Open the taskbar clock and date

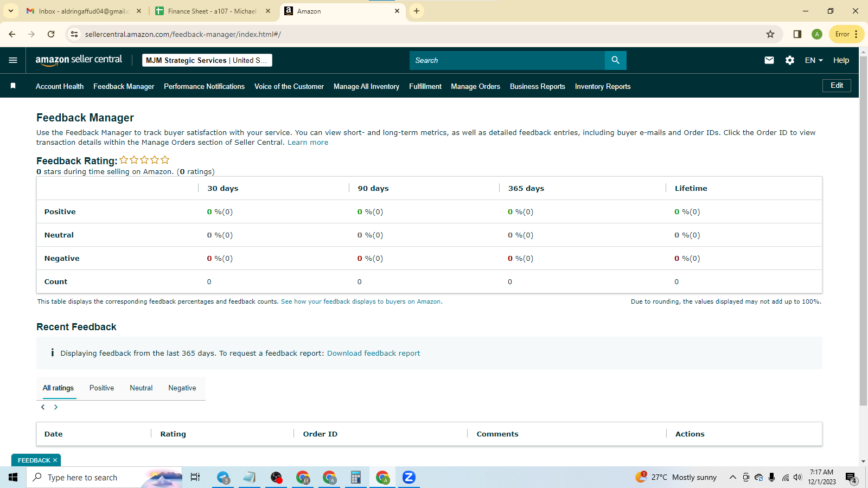coord(821,477)
